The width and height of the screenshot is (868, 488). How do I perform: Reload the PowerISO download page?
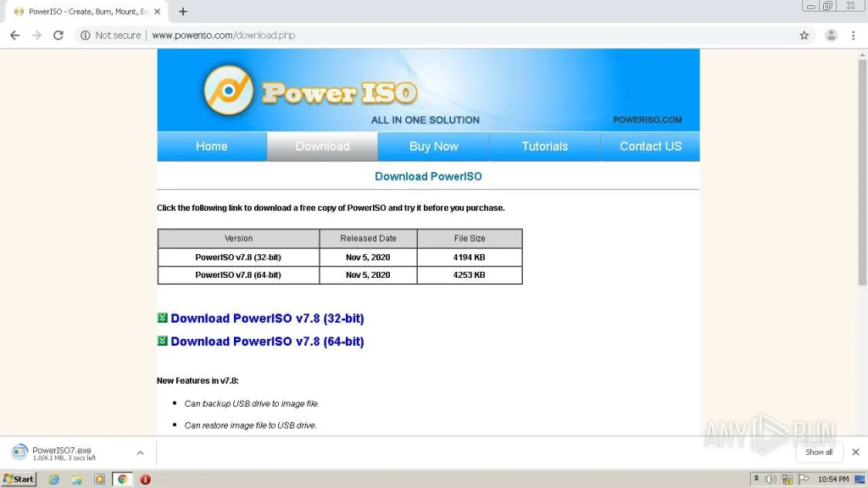58,36
